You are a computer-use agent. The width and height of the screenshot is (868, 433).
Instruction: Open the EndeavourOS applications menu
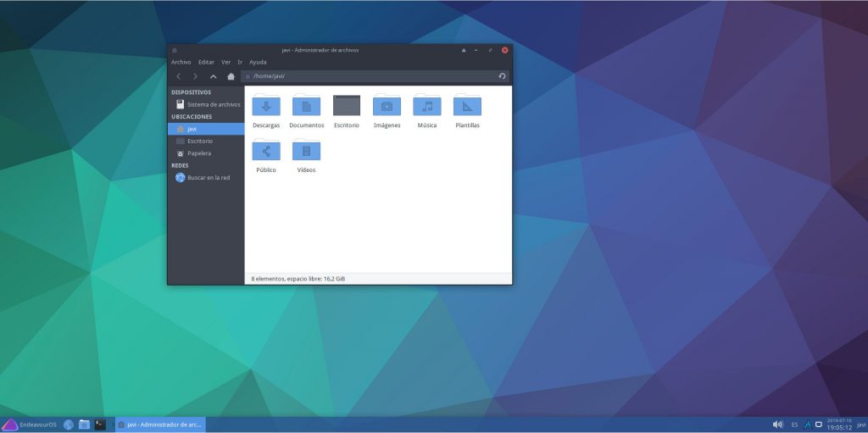point(31,424)
